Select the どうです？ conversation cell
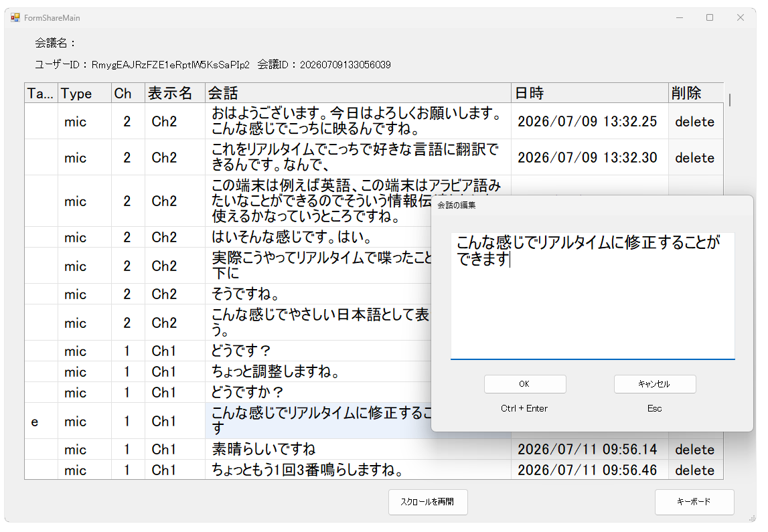 pos(318,351)
